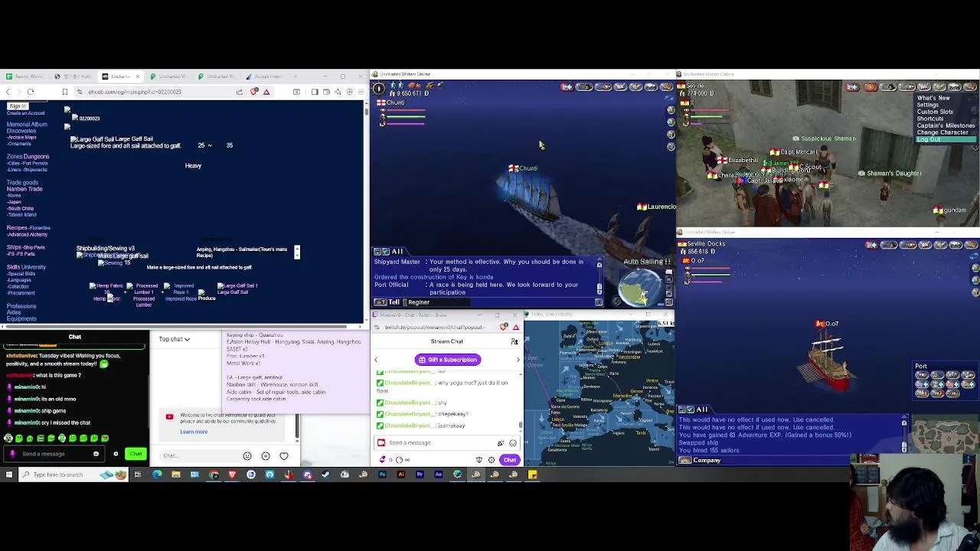
Task: Open the emoji picker in YouTube chat
Action: 247,456
